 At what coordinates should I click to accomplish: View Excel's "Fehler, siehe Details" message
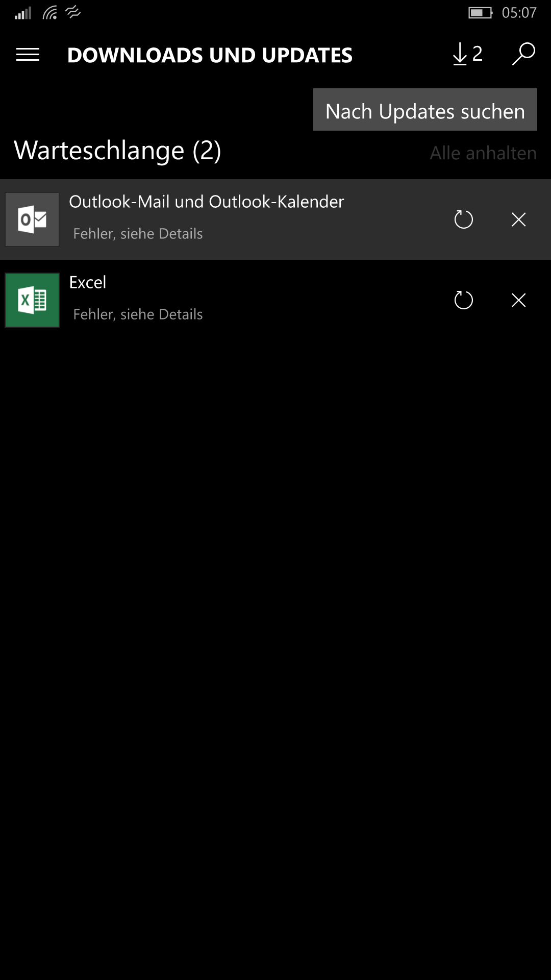pos(138,314)
